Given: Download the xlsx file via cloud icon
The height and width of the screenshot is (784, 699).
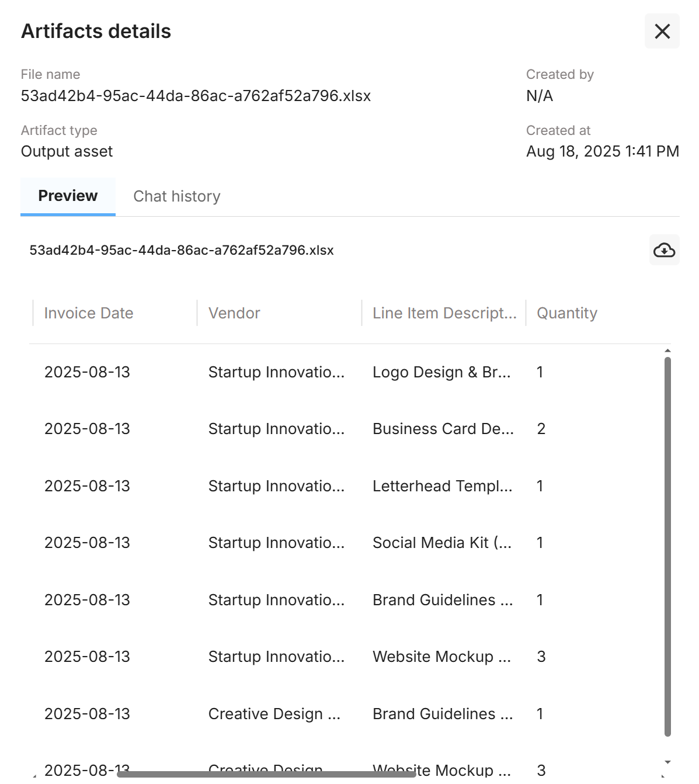Looking at the screenshot, I should [664, 250].
